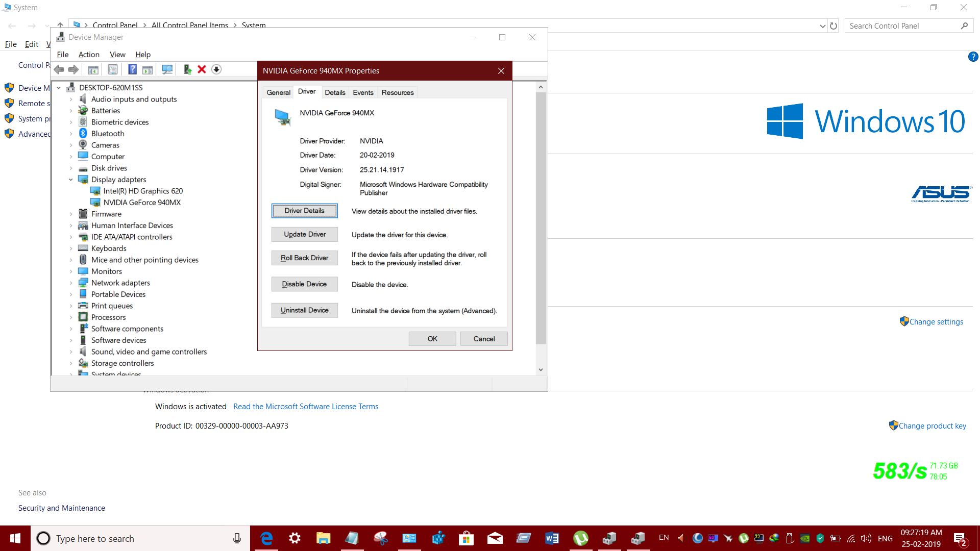The image size is (980, 551).
Task: Click the Cameras category icon
Action: [83, 145]
